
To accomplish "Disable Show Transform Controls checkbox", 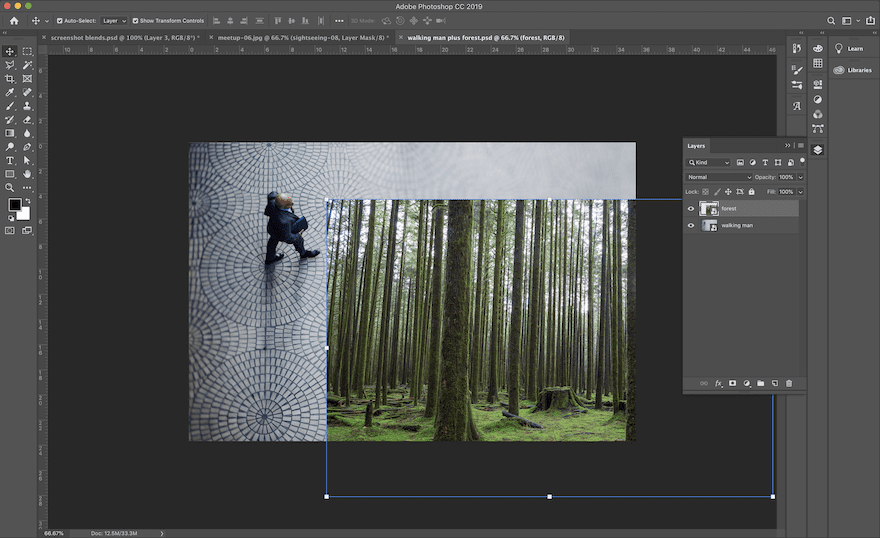I will point(136,21).
